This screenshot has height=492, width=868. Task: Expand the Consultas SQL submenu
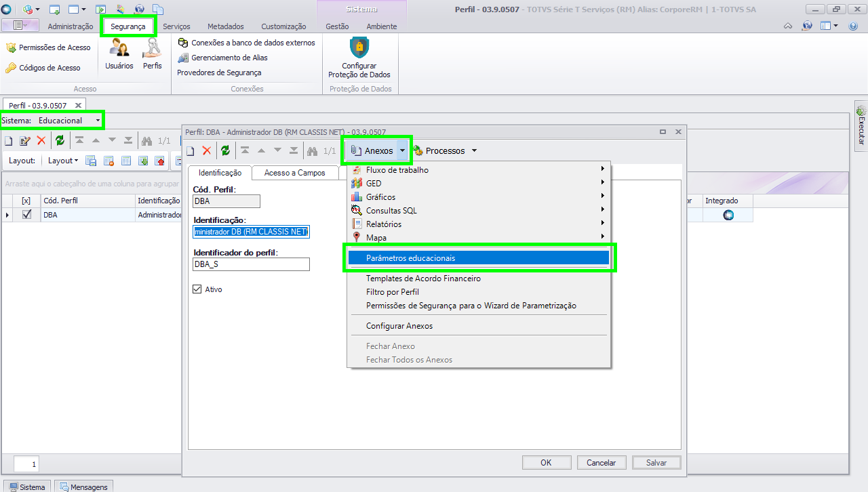coord(479,211)
